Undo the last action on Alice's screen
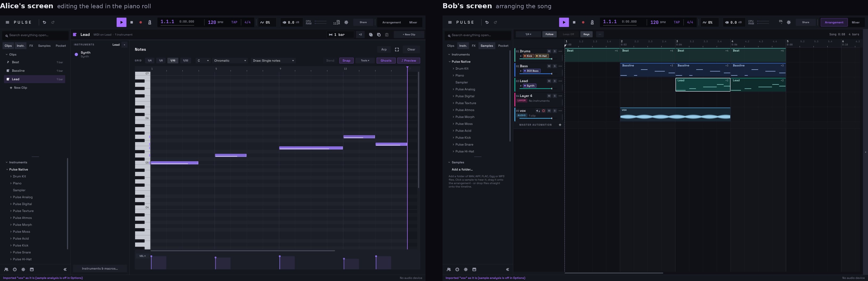Image resolution: width=868 pixels, height=281 pixels. [x=44, y=22]
